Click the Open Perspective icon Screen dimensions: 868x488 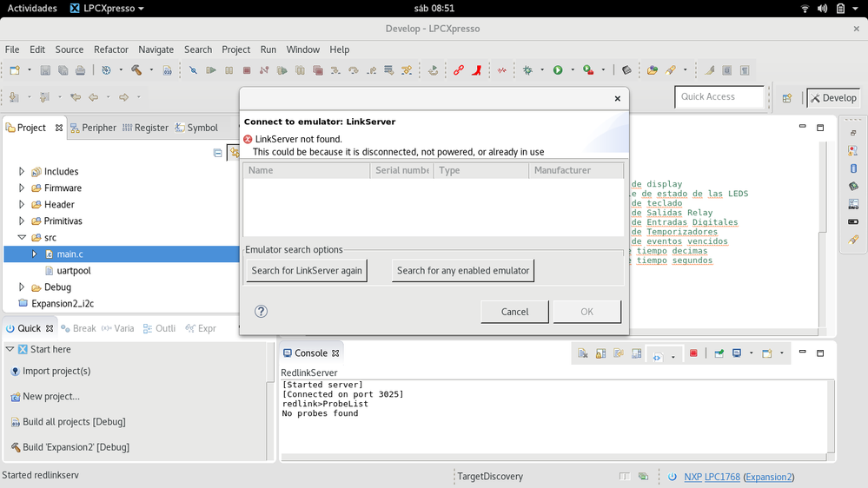[x=787, y=98]
